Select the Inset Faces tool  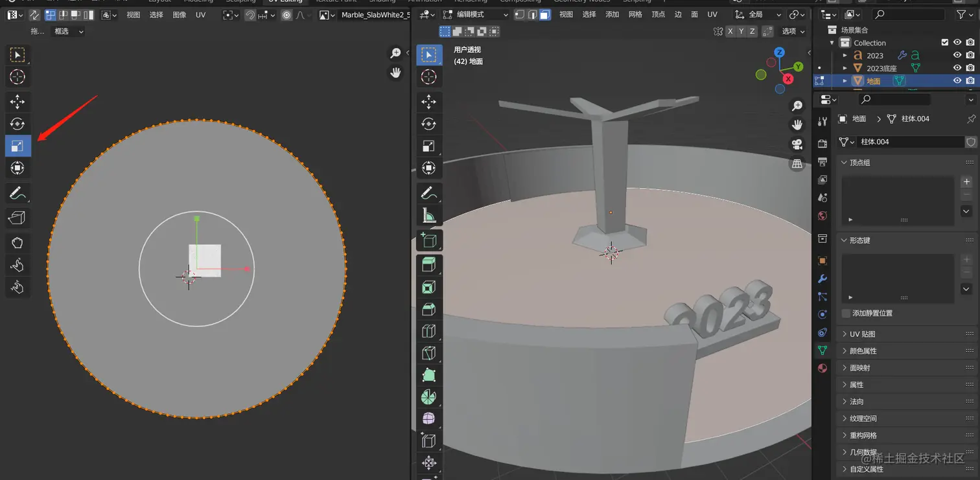[x=428, y=287]
